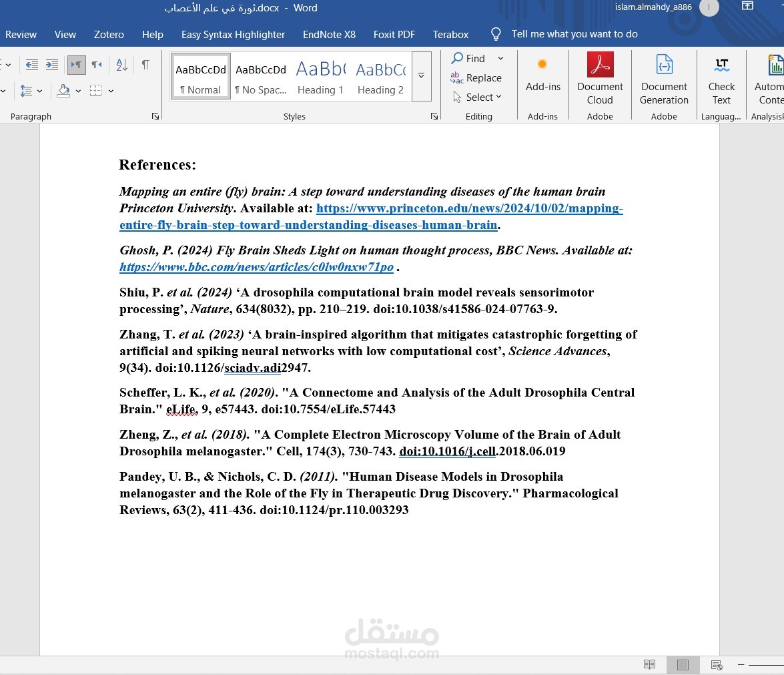
Task: Expand the Styles gallery
Action: 422,76
